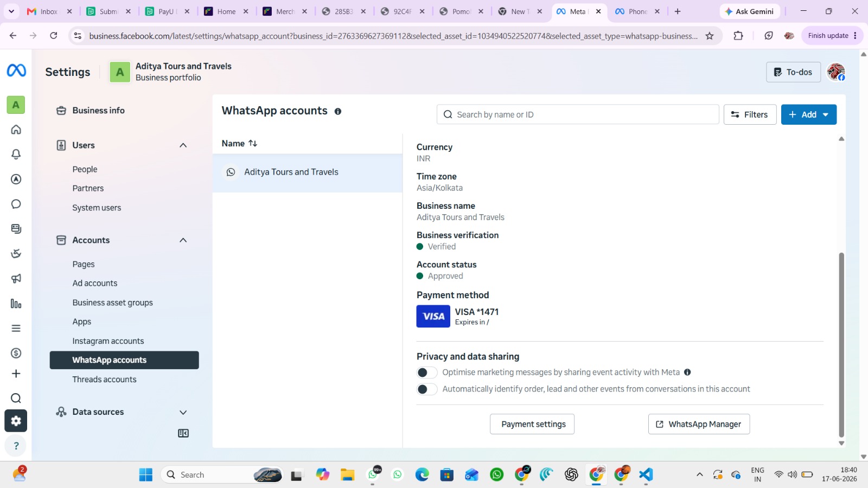Click the green A business portfolio icon in rail
The height and width of the screenshot is (488, 868).
tap(16, 105)
